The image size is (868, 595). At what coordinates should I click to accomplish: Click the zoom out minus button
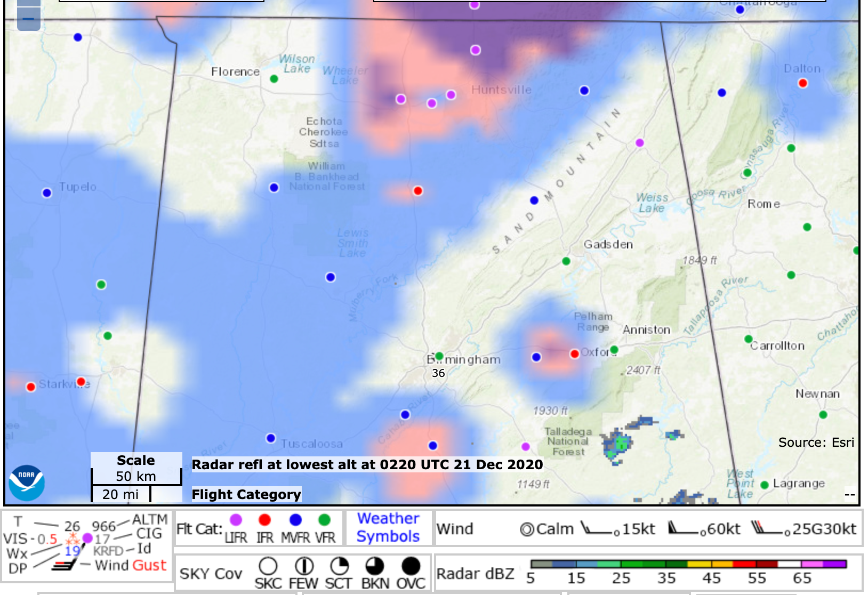28,20
